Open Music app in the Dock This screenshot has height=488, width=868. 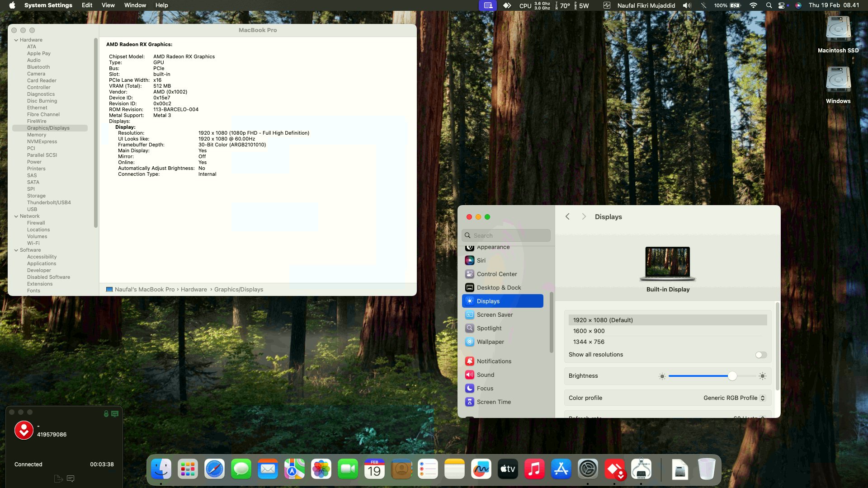coord(534,469)
